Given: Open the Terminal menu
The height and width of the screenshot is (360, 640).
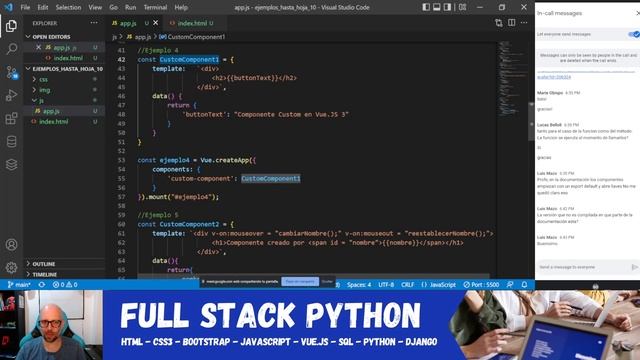Looking at the screenshot, I should (x=155, y=7).
